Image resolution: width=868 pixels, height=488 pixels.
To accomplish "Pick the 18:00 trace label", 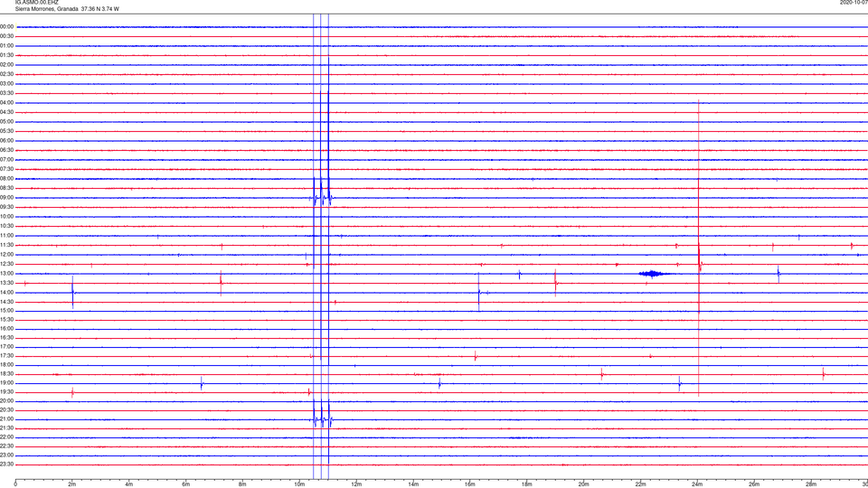I will coord(6,365).
